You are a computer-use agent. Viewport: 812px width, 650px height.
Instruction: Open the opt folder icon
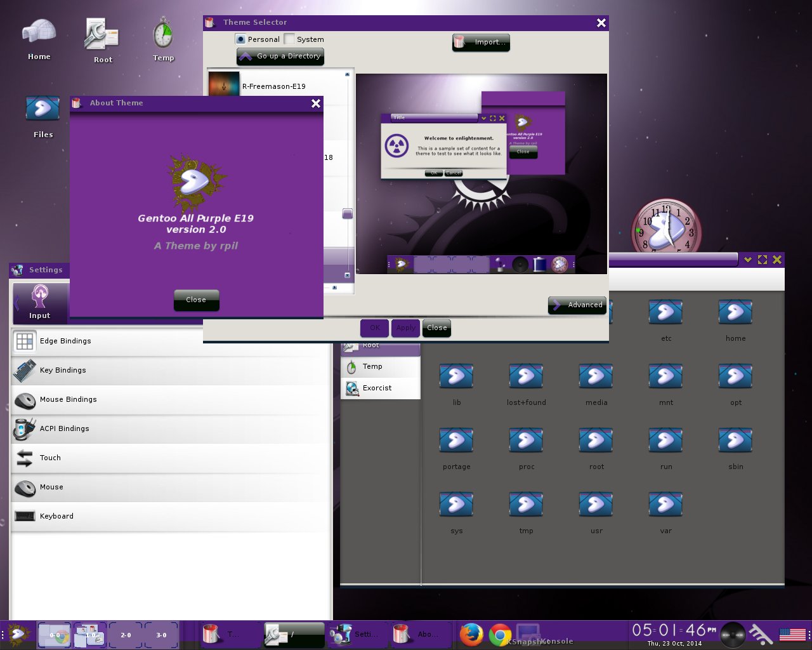click(x=735, y=376)
